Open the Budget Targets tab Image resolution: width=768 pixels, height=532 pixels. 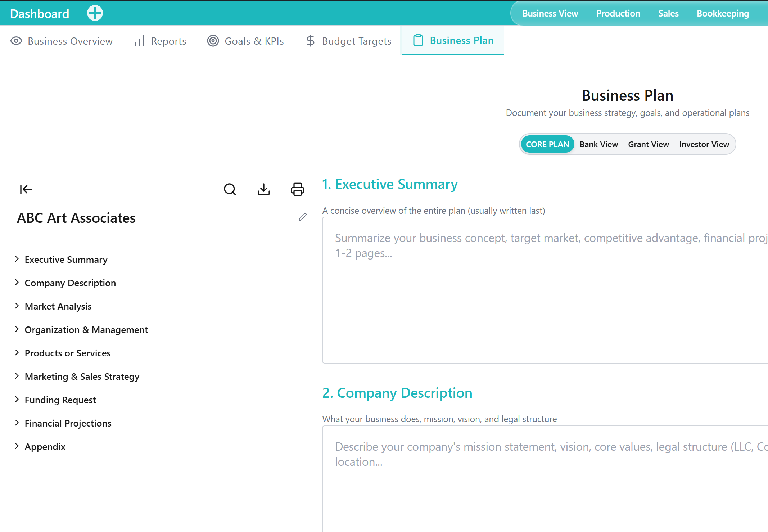(x=349, y=41)
